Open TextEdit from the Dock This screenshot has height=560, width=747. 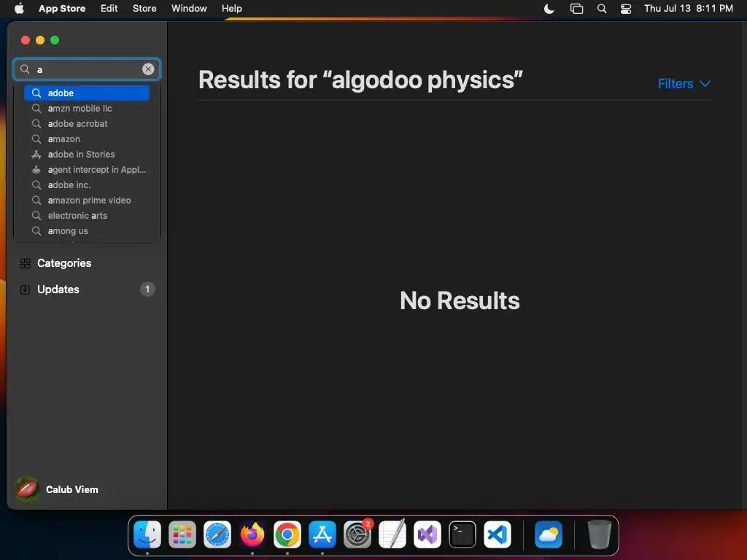coord(392,534)
